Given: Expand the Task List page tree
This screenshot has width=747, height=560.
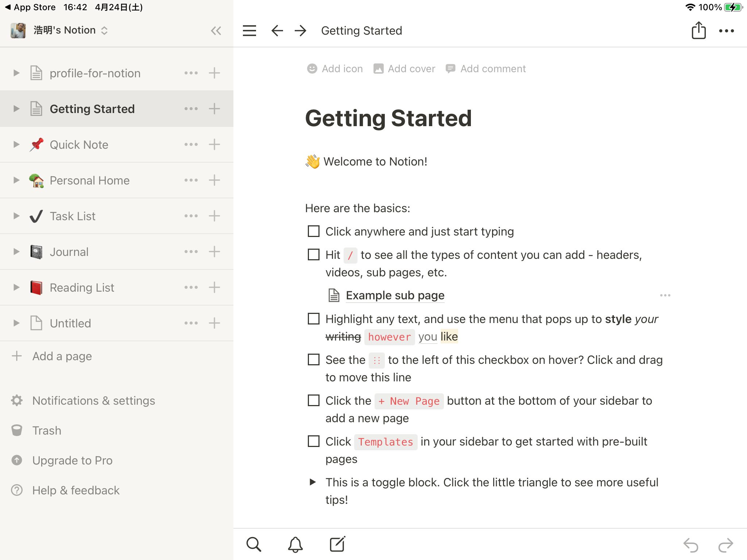Looking at the screenshot, I should click(16, 216).
